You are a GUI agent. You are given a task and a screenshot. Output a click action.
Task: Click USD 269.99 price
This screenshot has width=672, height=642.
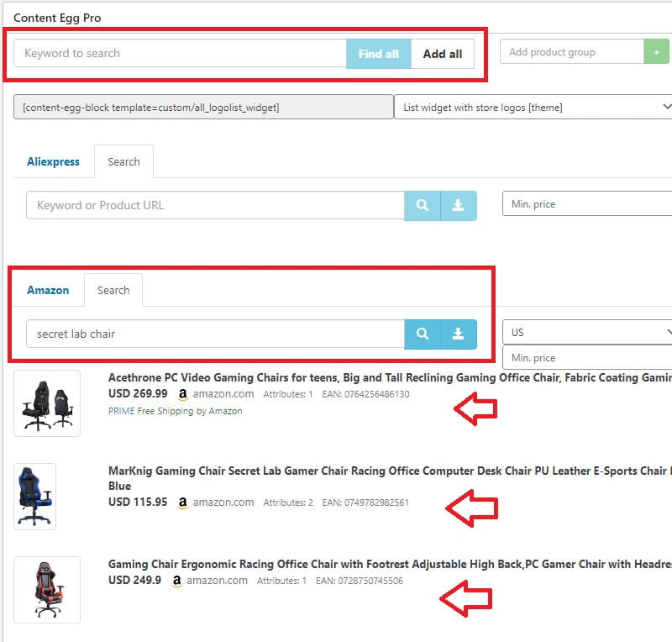click(138, 394)
